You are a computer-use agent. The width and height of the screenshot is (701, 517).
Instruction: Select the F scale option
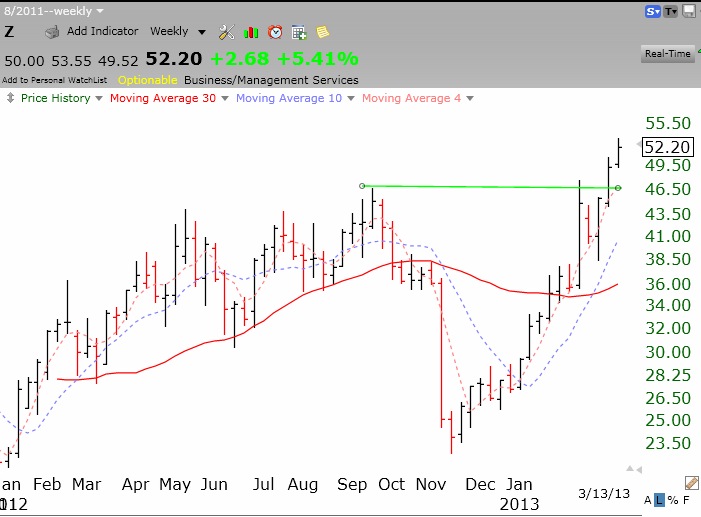tap(686, 500)
